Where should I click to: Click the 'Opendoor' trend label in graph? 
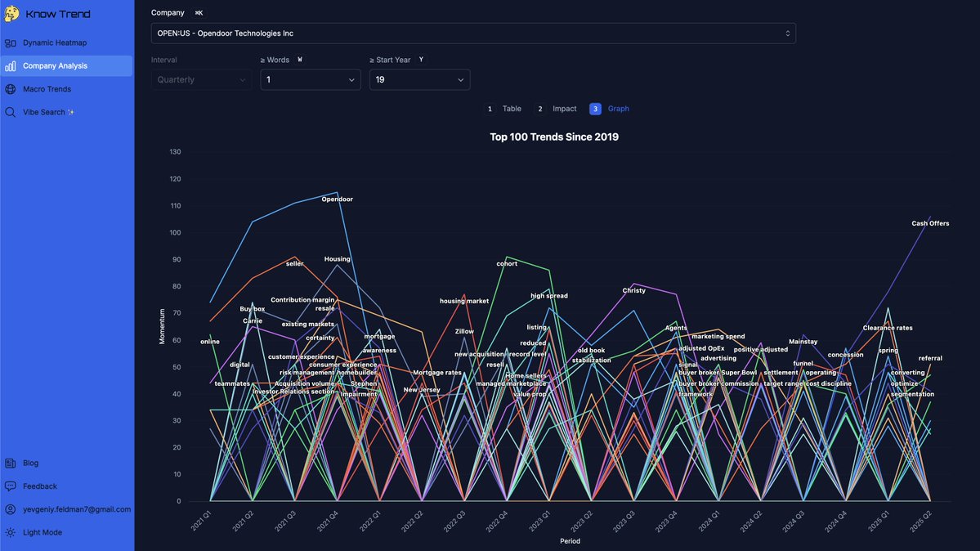337,199
